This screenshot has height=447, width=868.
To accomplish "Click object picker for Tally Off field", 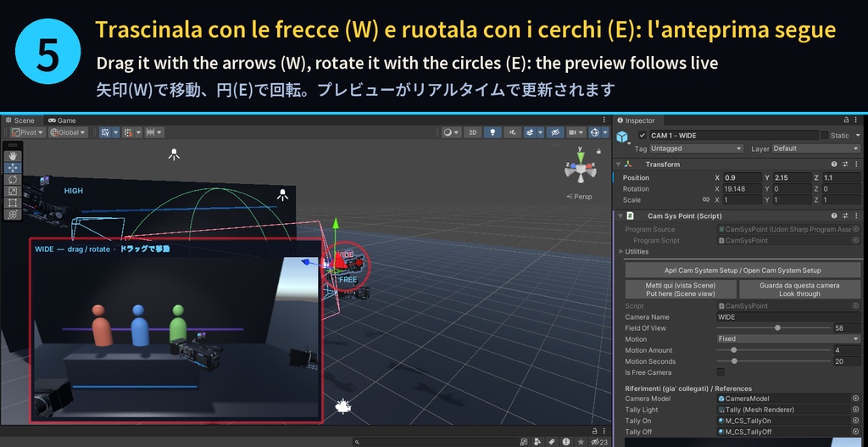I will pyautogui.click(x=856, y=432).
